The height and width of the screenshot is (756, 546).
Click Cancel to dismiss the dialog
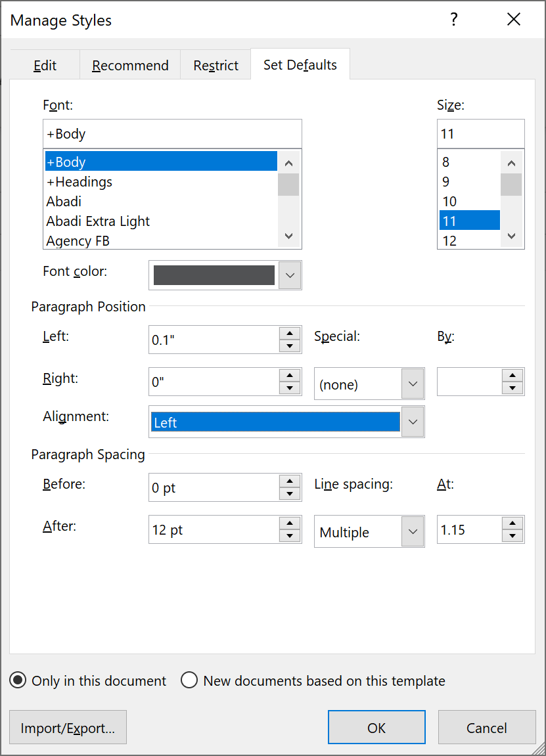487,727
